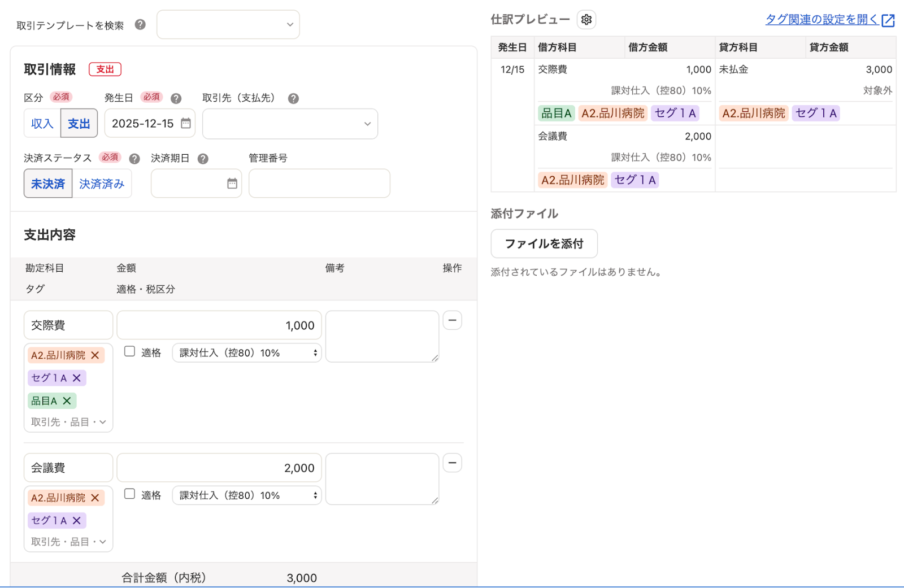This screenshot has width=904, height=588.
Task: Delete the 交際費 line with minus button
Action: [452, 320]
